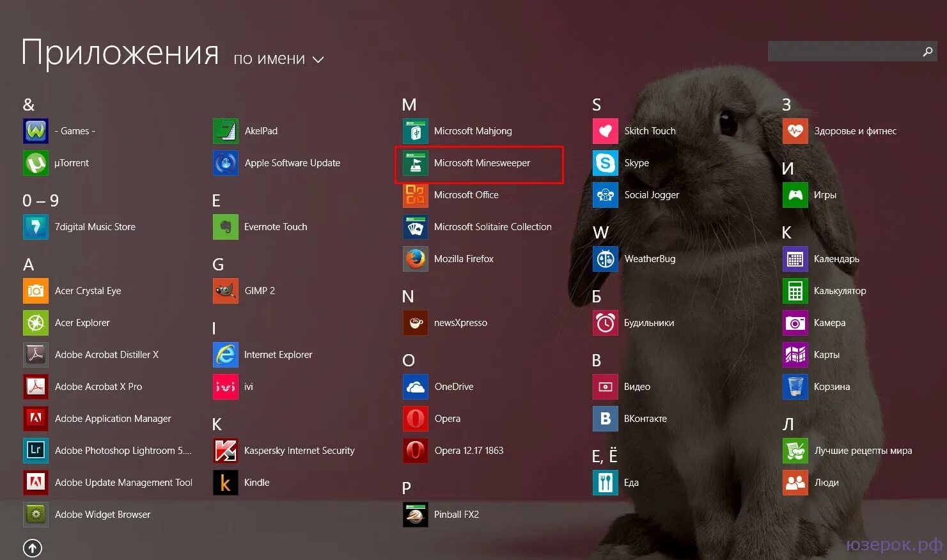This screenshot has height=560, width=947.
Task: Launch Adobe Application Manager icon
Action: (36, 419)
